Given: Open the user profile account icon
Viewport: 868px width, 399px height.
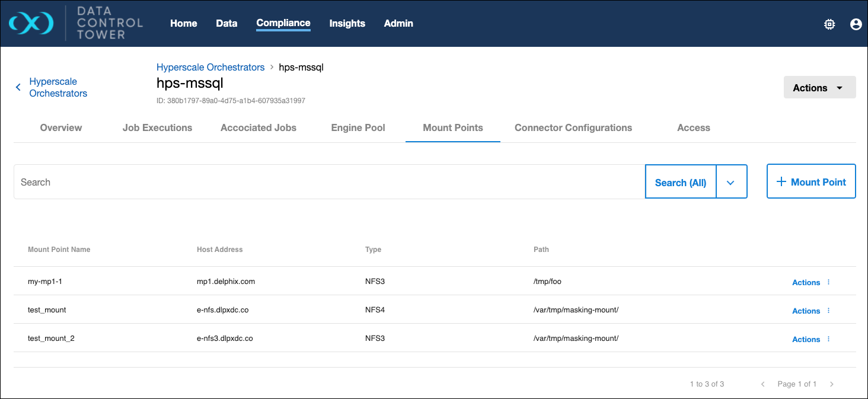Looking at the screenshot, I should click(855, 24).
